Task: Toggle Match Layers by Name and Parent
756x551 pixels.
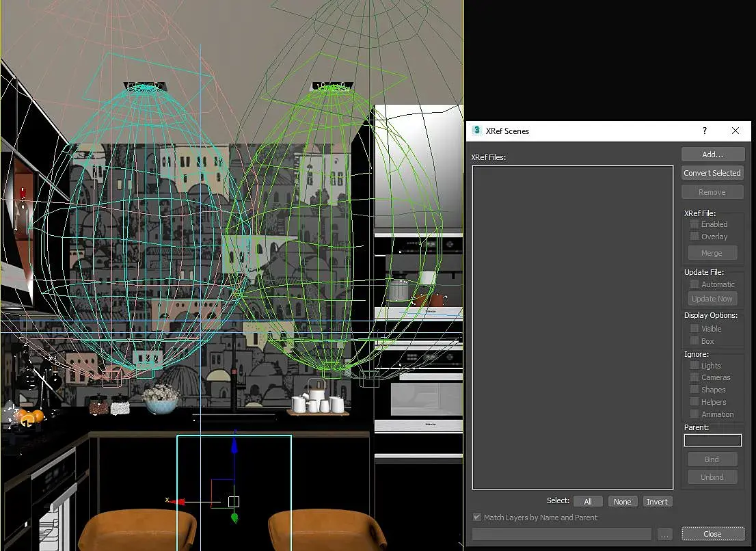Action: click(477, 517)
